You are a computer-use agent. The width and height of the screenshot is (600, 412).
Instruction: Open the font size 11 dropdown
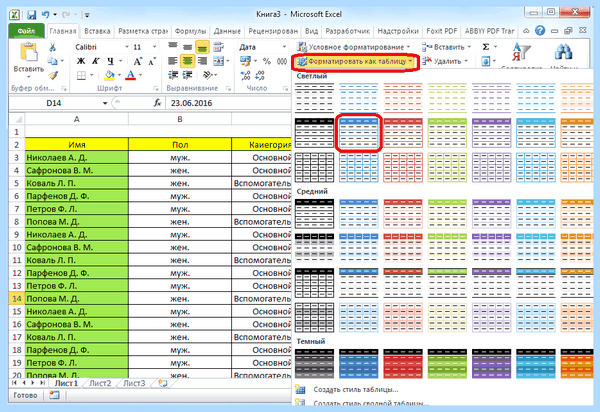[155, 47]
